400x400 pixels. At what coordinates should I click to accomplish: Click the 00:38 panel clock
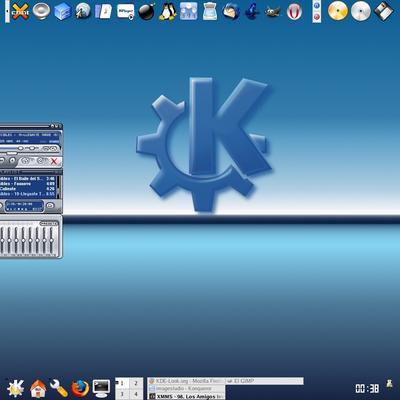click(x=367, y=388)
